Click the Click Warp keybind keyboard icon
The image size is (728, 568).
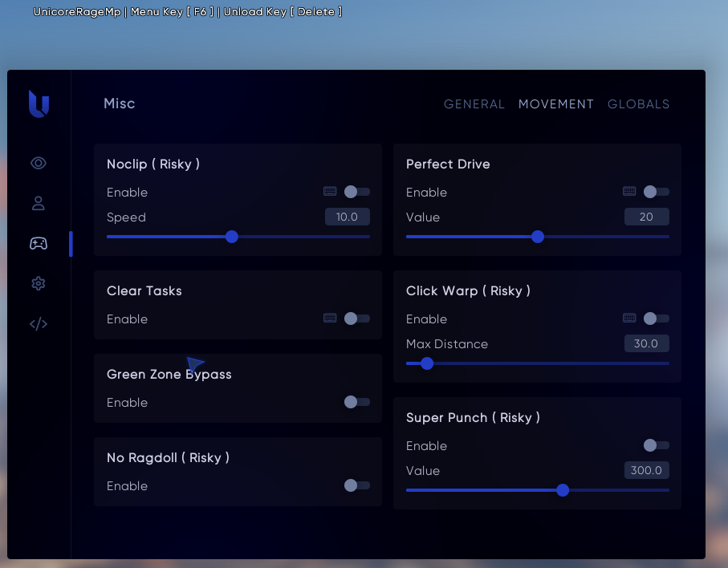point(629,318)
